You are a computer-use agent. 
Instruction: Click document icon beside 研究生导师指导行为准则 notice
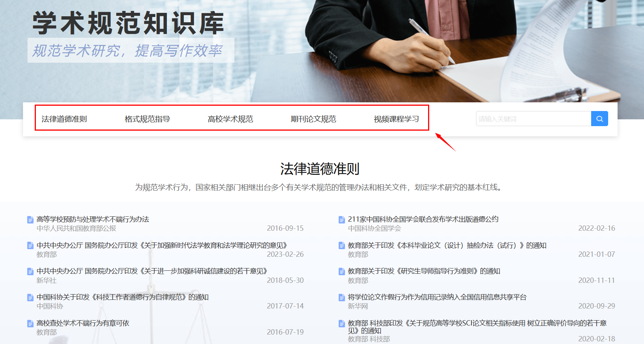click(x=342, y=271)
